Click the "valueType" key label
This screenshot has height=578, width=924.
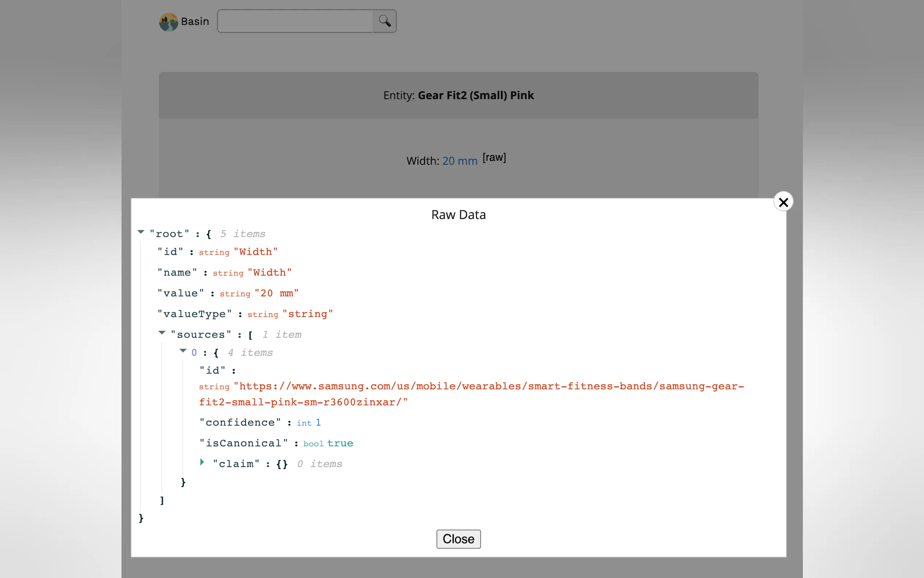click(194, 314)
